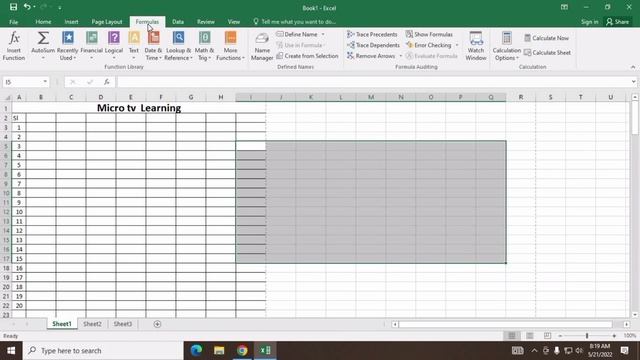This screenshot has width=640, height=360.
Task: Open the Lookup & Reference functions
Action: [178, 46]
